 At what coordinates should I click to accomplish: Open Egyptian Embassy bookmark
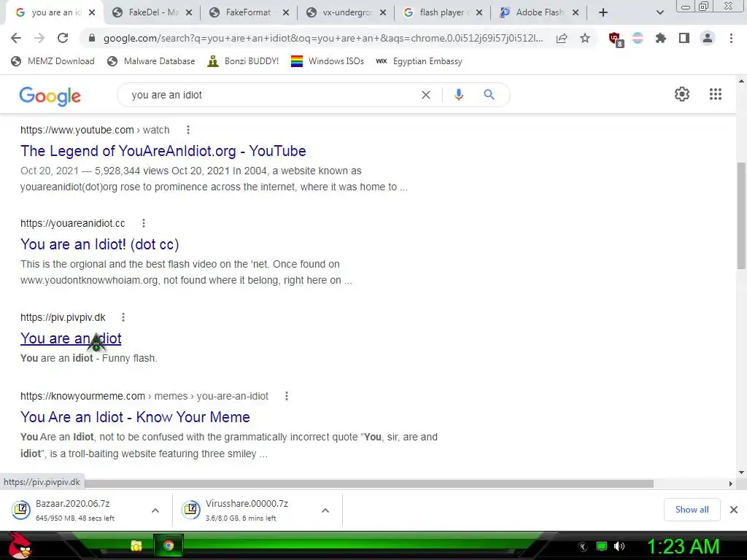point(419,61)
